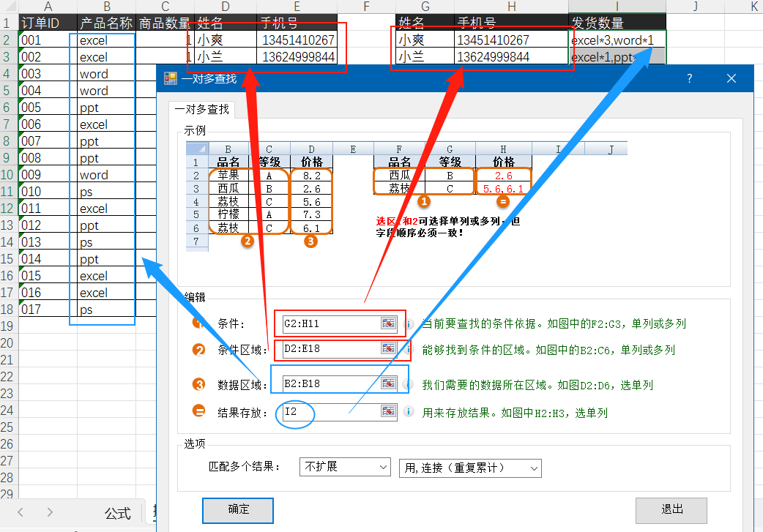Screen dimensions: 763x532
Task: Click cell with 订单ID header
Action: [x=48, y=23]
